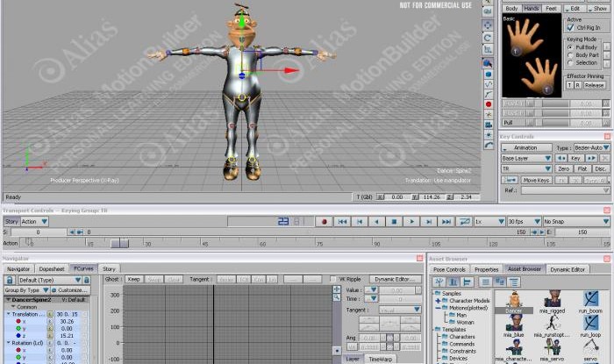Click the camera icon in viewer toolbar
The width and height of the screenshot is (614, 364).
(x=489, y=125)
